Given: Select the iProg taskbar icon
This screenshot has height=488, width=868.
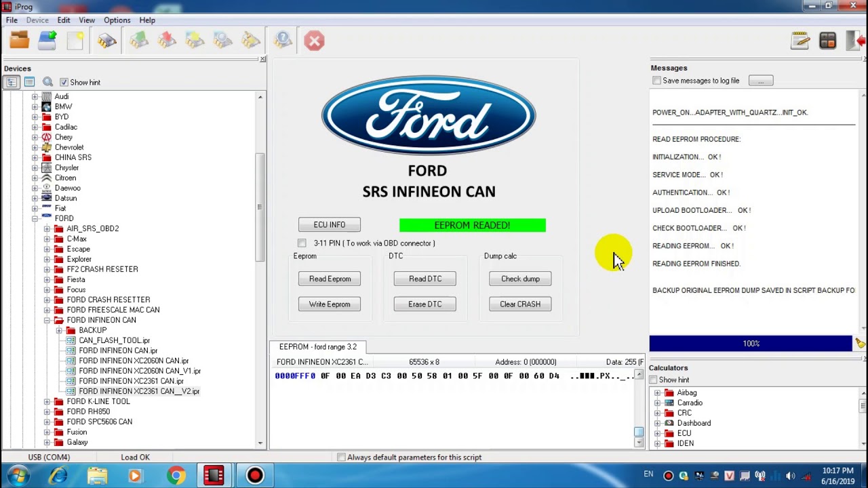Looking at the screenshot, I should point(214,476).
